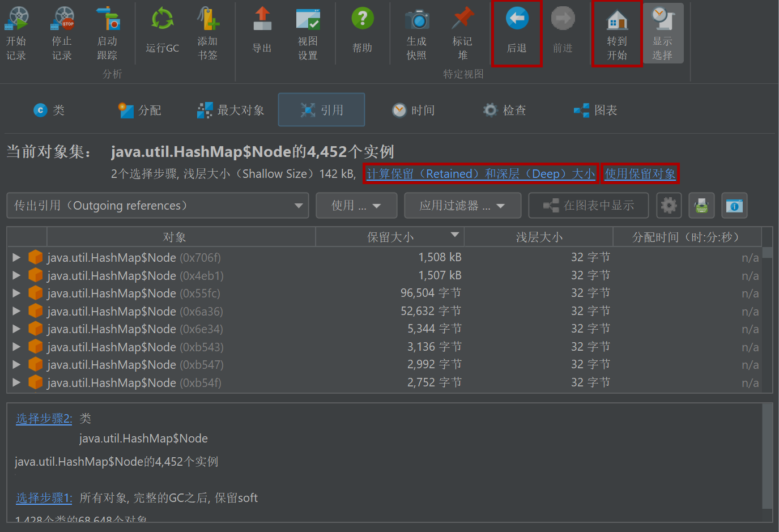
Task: Click the retained size value 1,507 kB
Action: pyautogui.click(x=440, y=275)
